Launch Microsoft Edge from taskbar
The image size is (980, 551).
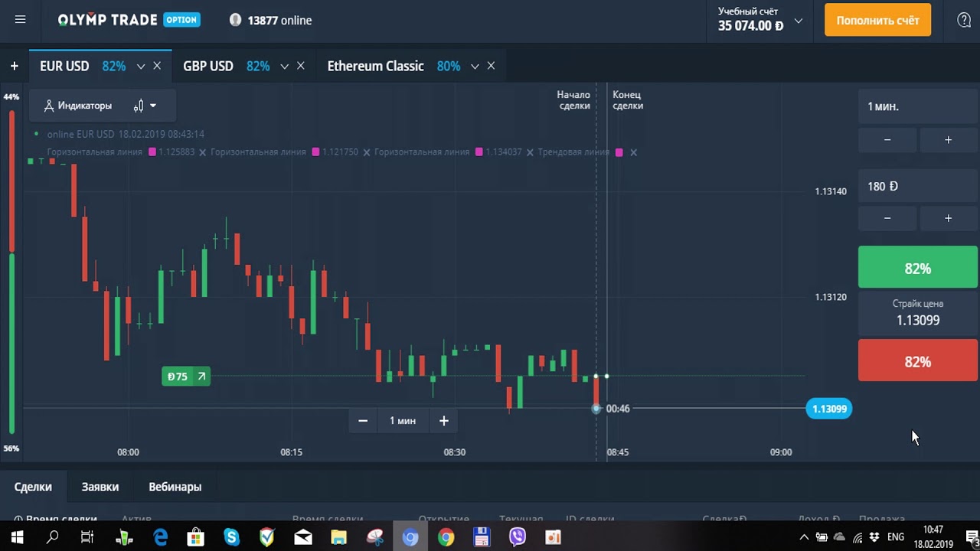click(x=160, y=537)
